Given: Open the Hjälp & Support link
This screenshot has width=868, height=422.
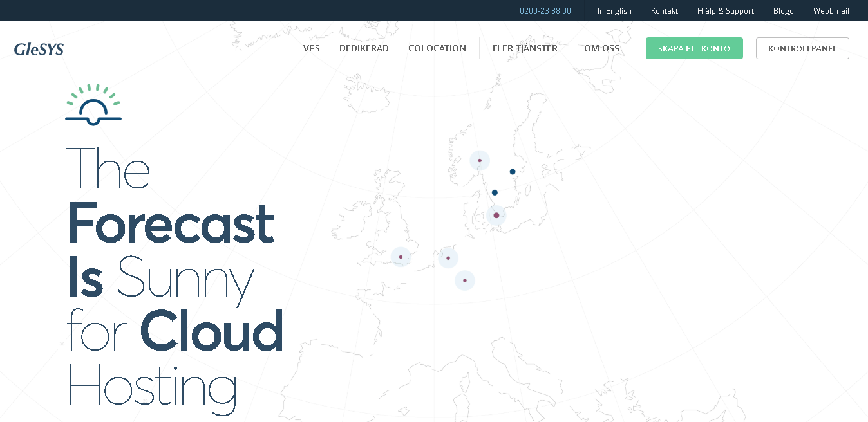Looking at the screenshot, I should 726,11.
